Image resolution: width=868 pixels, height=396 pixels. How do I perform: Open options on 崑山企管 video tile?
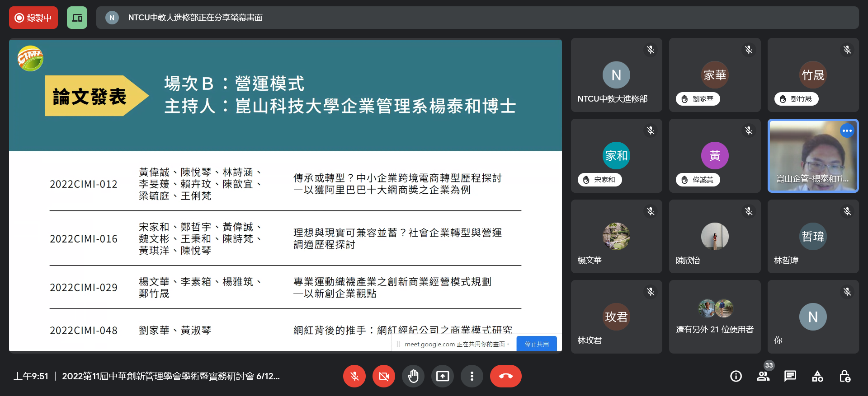tap(847, 131)
